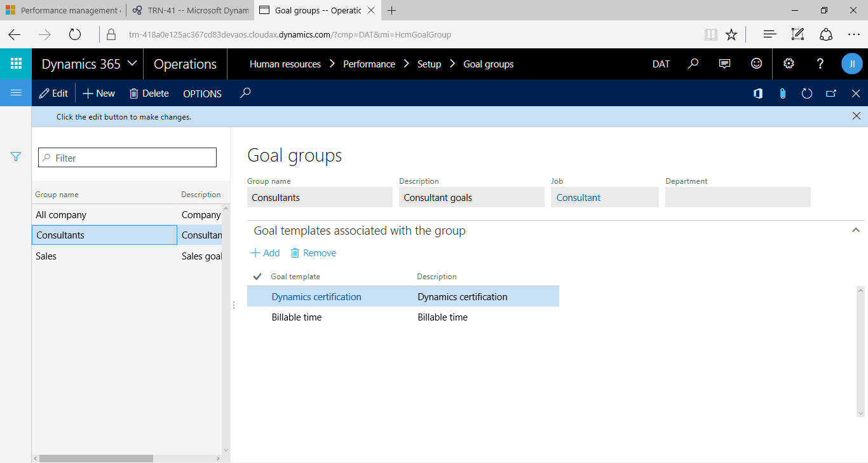This screenshot has height=463, width=868.
Task: Open the help question mark icon
Action: pos(820,64)
